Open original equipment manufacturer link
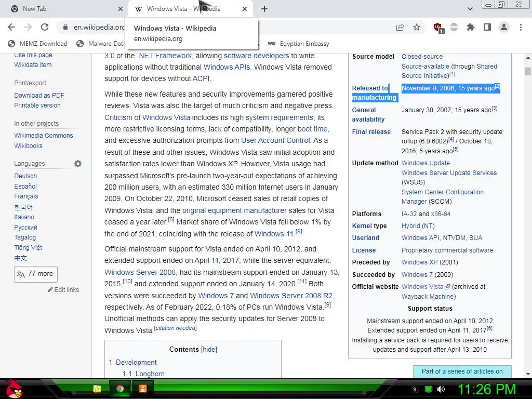This screenshot has width=532, height=399. coord(234,210)
